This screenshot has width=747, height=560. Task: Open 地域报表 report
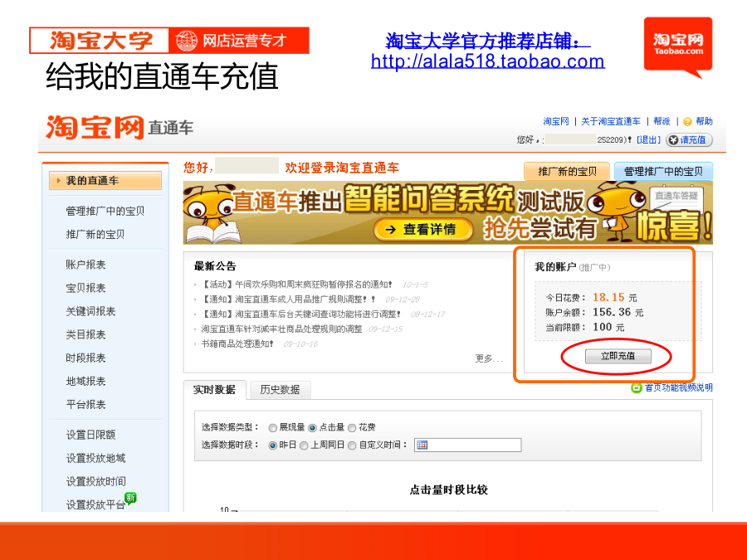pos(85,382)
